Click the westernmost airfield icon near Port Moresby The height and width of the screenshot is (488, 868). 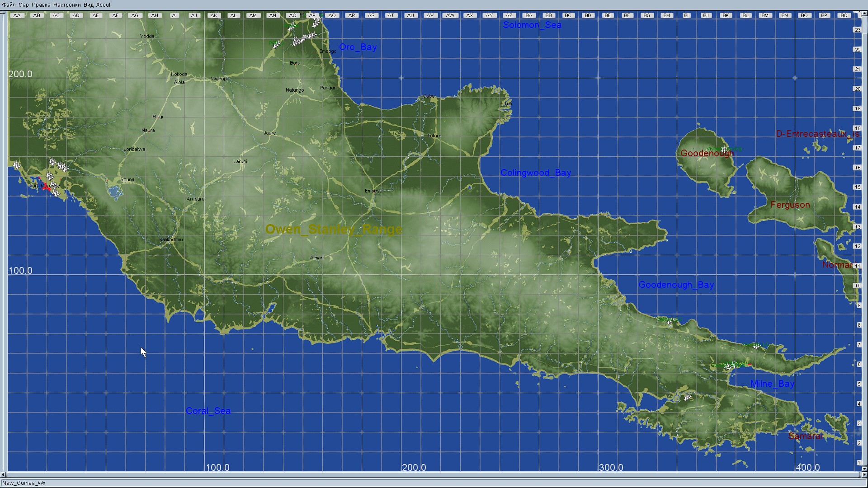pos(17,165)
